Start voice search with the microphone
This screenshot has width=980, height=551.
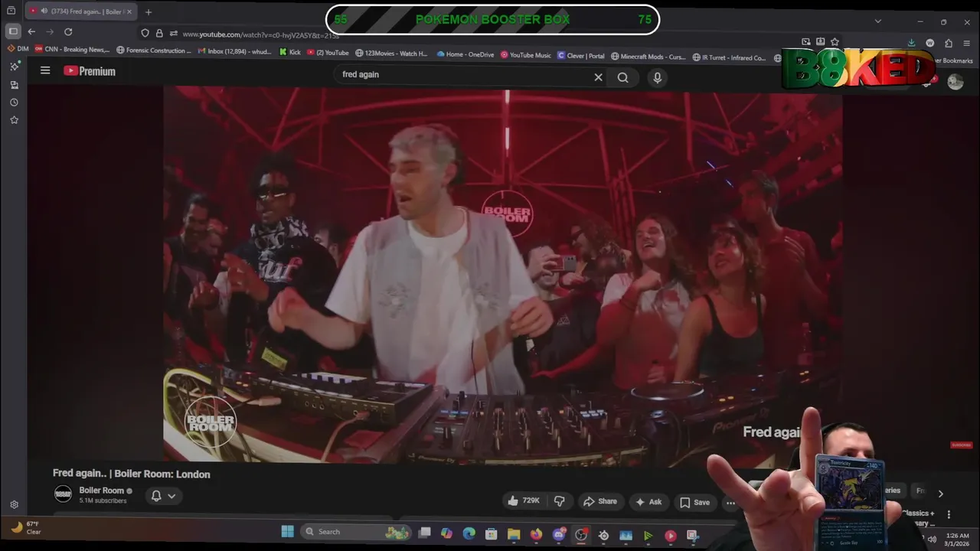click(657, 77)
